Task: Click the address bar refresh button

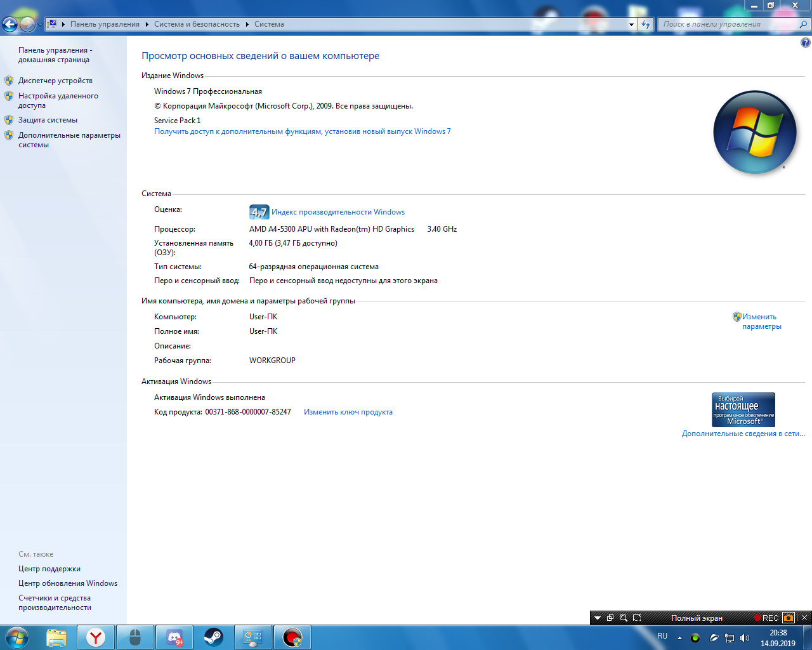Action: point(646,25)
